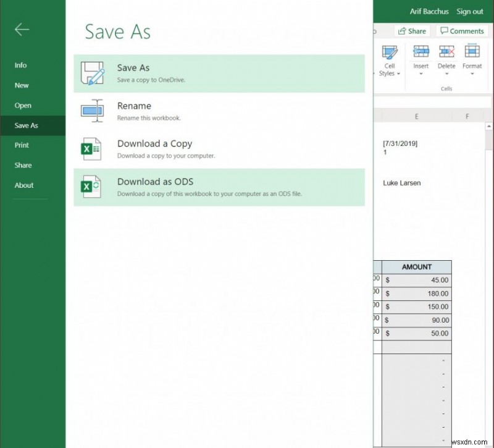Open the Format cells icon
Image resolution: width=494 pixels, height=448 pixels.
click(x=472, y=51)
